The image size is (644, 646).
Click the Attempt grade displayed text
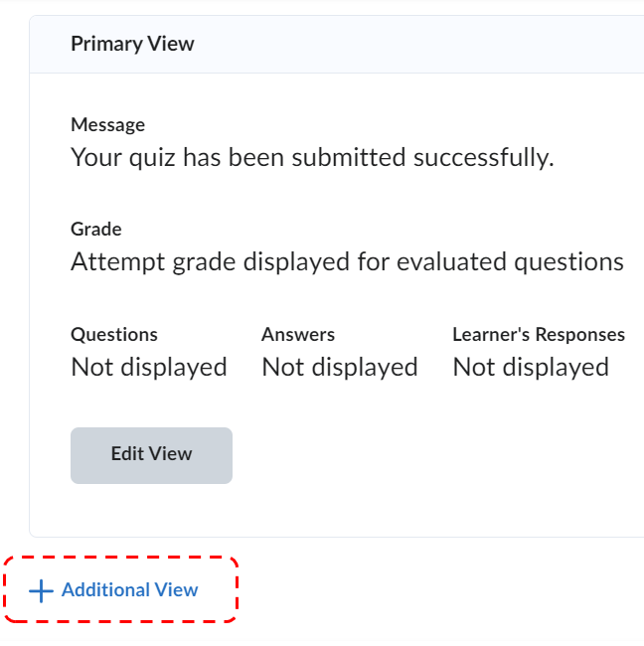pos(347,262)
